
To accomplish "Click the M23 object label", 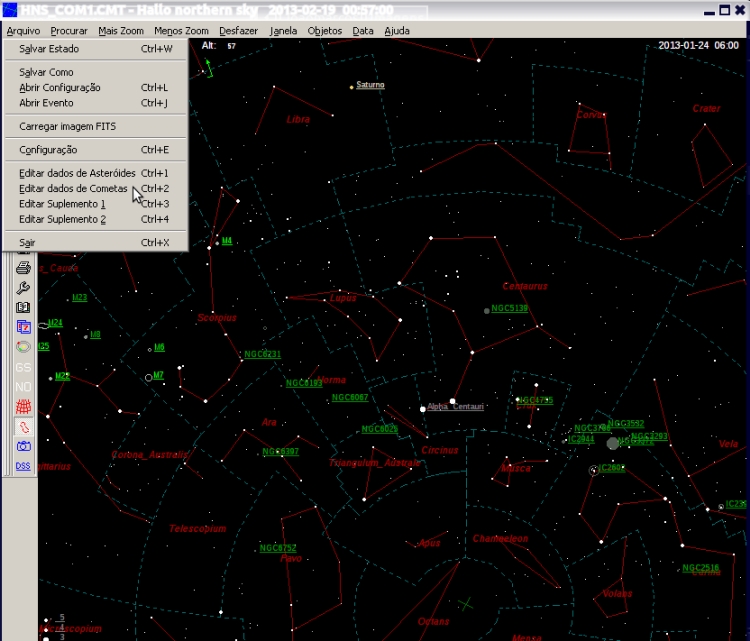I will pos(79,298).
